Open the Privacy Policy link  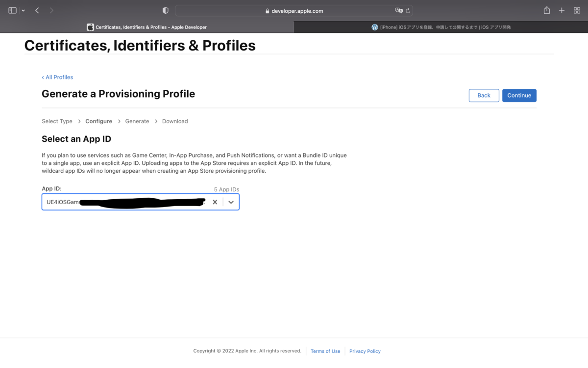coord(365,351)
